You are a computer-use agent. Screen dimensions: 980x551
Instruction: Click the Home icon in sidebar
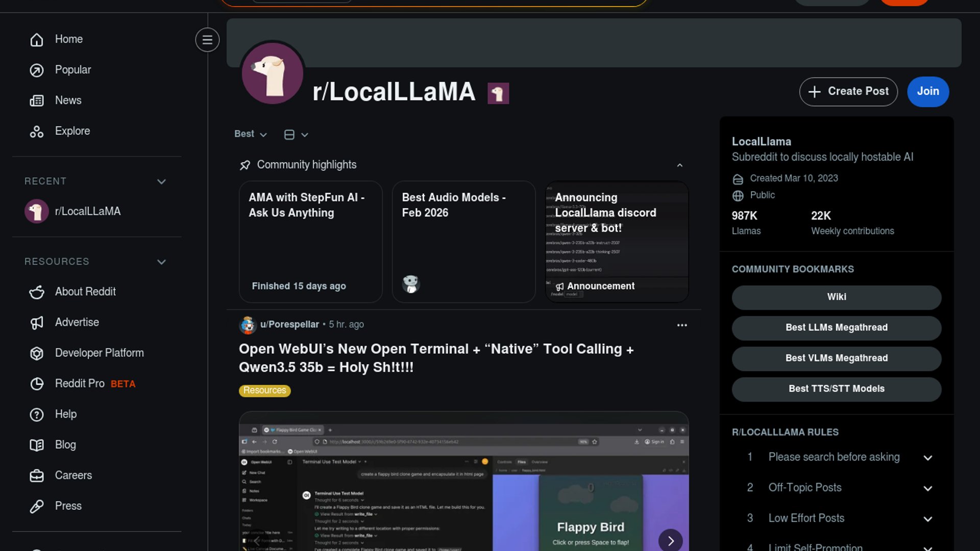pos(37,39)
